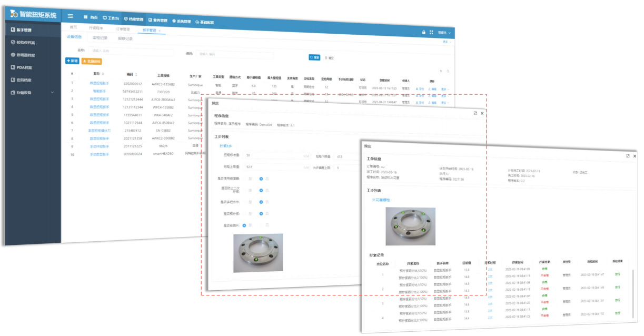Click the blue 搜索 button

[x=314, y=57]
